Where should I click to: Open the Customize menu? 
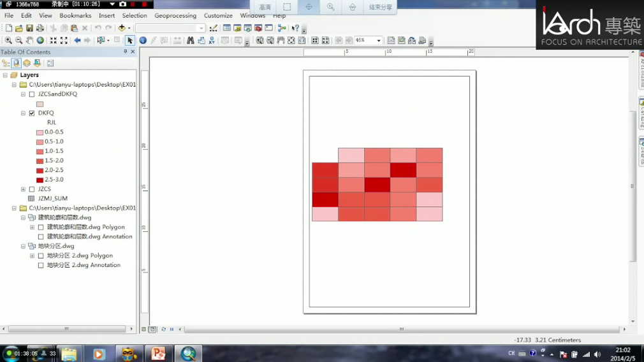pos(218,15)
